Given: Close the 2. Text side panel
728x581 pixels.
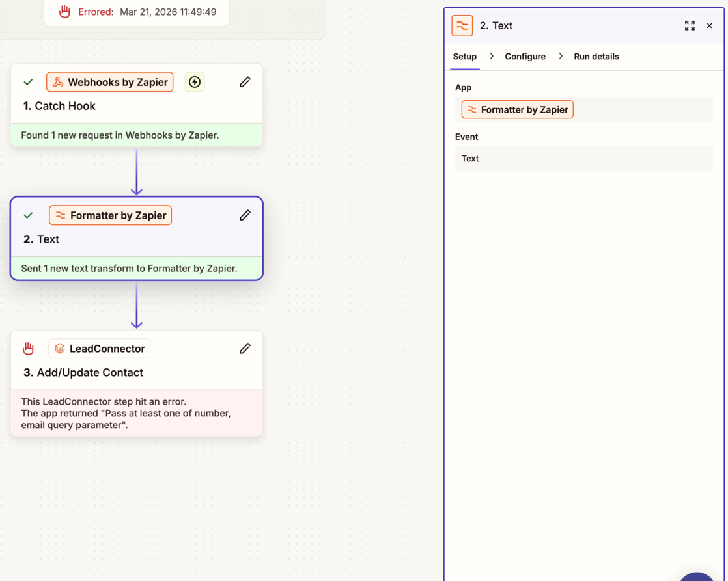Looking at the screenshot, I should click(710, 26).
